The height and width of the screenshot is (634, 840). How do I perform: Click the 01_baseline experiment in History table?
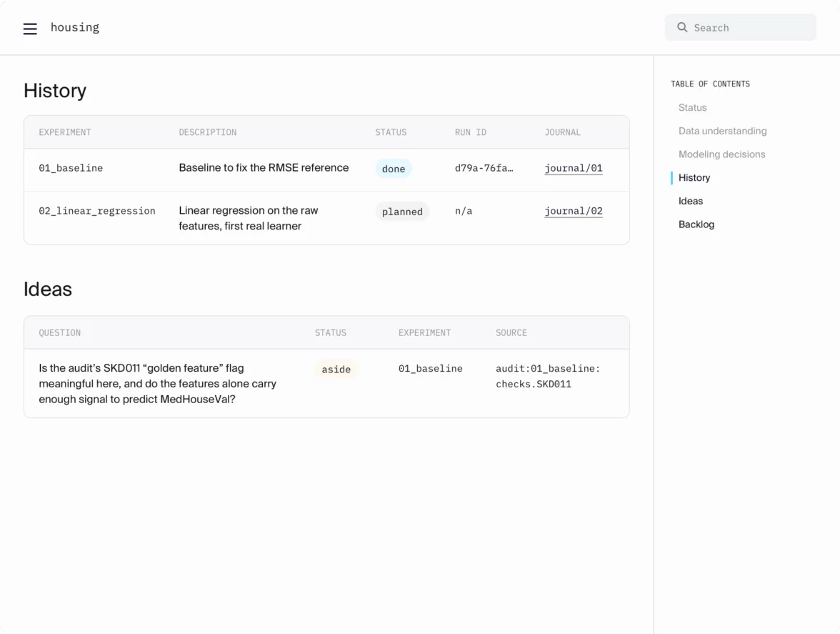71,168
